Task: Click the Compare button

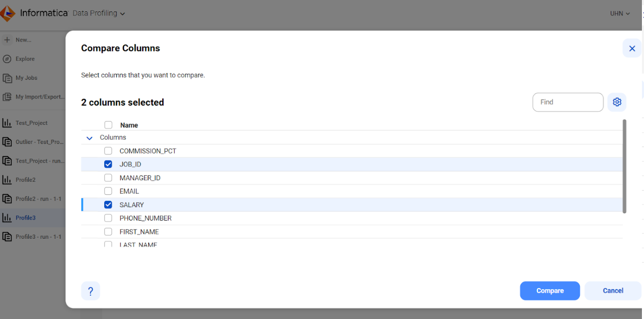Action: [549, 291]
